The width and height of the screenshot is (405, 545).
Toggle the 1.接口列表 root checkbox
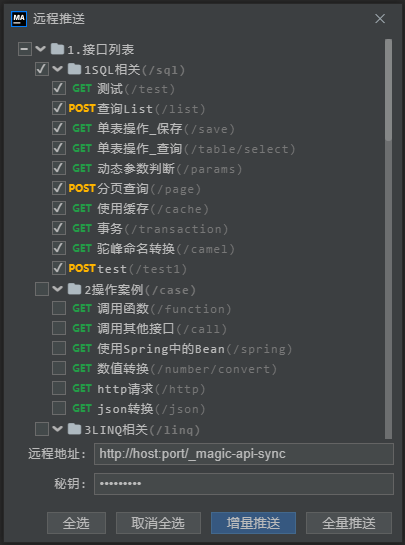pyautogui.click(x=25, y=49)
